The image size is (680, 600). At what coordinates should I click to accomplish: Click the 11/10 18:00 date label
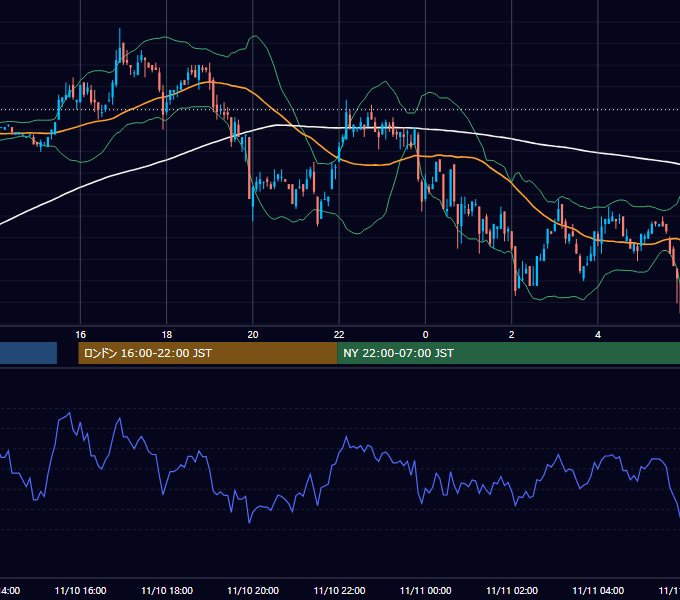[167, 590]
